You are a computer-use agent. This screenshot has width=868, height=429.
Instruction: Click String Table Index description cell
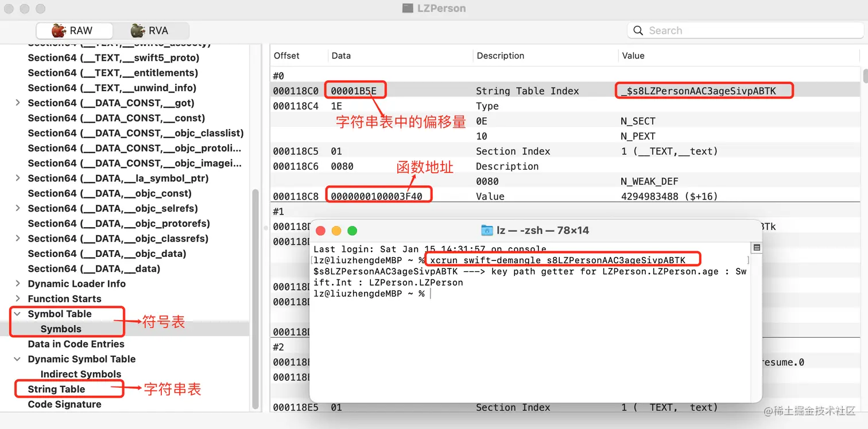point(528,91)
